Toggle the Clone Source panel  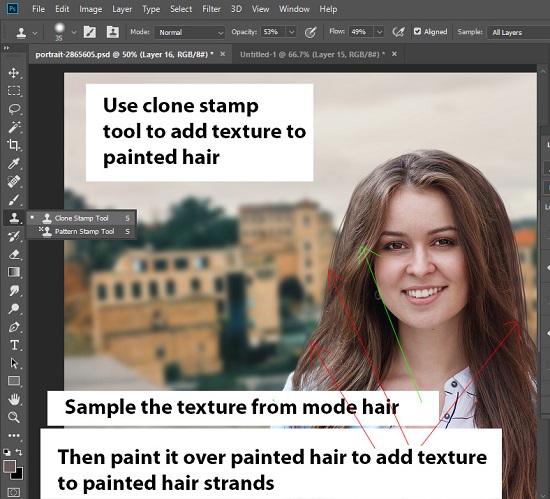click(x=113, y=32)
